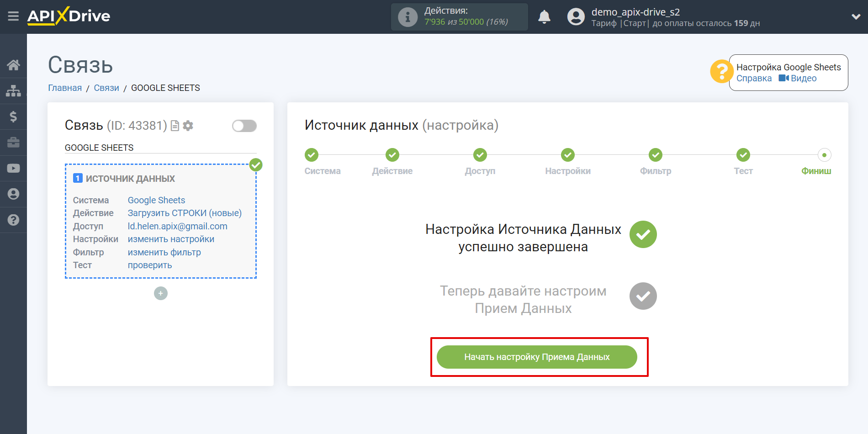The image size is (868, 434).
Task: Add a new block with plus icon
Action: point(161,293)
